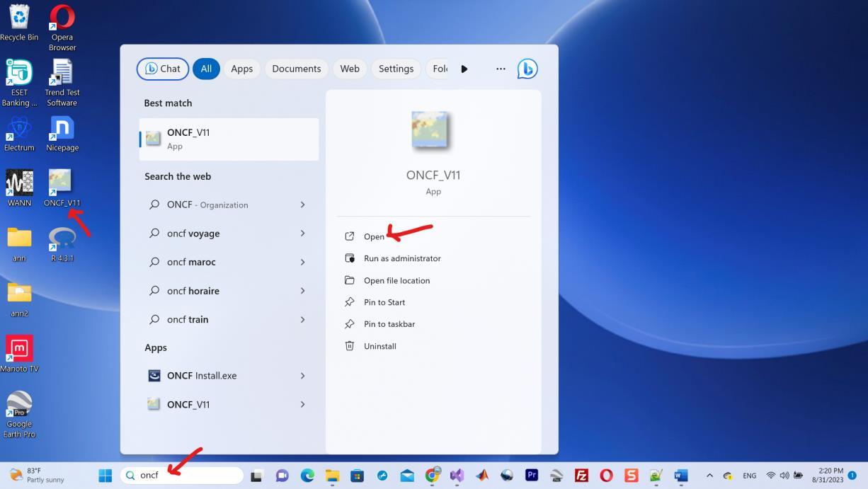868x489 pixels.
Task: Select the 'ann2' folder on desktop
Action: pos(19,299)
